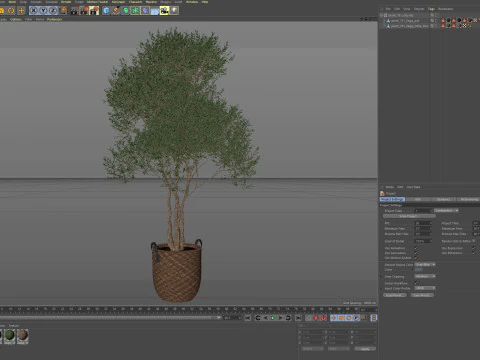Viewport: 480px width, 360px height.
Task: Open Edit Render Settings icon
Action: [x=94, y=11]
